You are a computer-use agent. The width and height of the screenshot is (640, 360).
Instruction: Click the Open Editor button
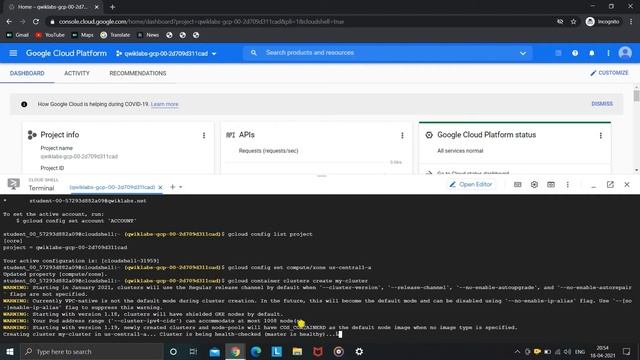471,184
